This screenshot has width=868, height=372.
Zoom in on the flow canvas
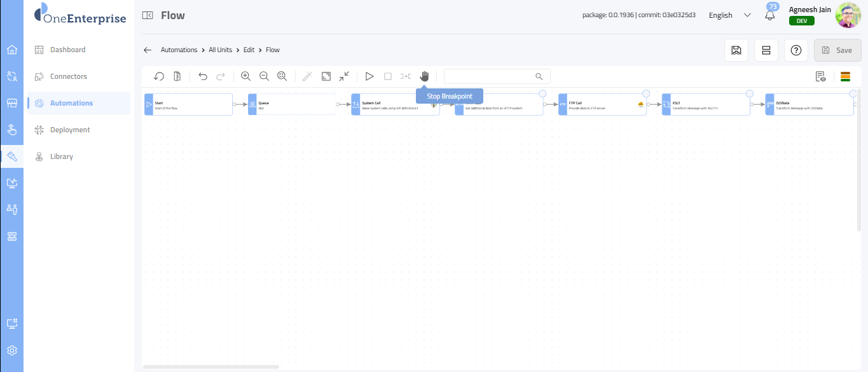tap(246, 76)
